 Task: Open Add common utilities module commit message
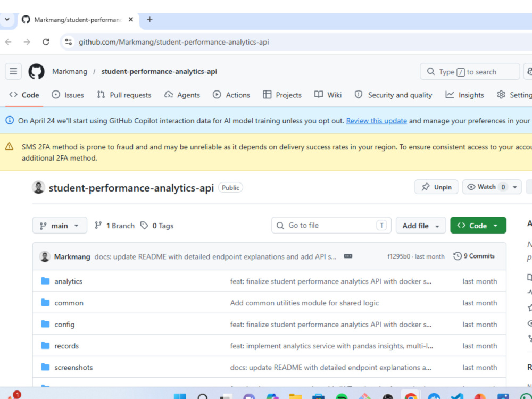coord(304,303)
